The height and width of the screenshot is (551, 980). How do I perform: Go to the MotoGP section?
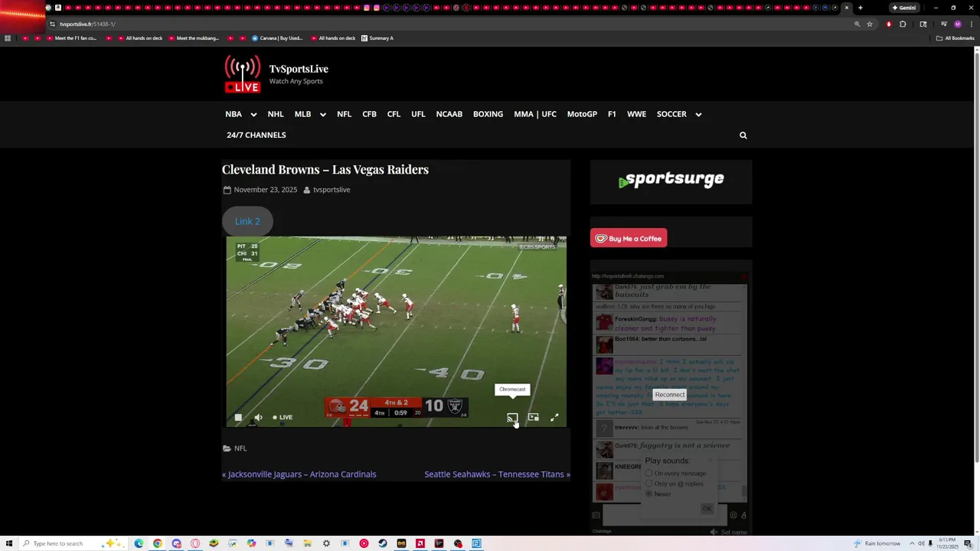pyautogui.click(x=582, y=114)
